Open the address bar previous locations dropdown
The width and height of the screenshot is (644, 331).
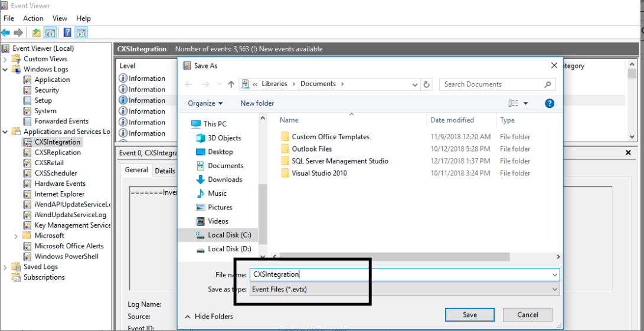pos(415,84)
